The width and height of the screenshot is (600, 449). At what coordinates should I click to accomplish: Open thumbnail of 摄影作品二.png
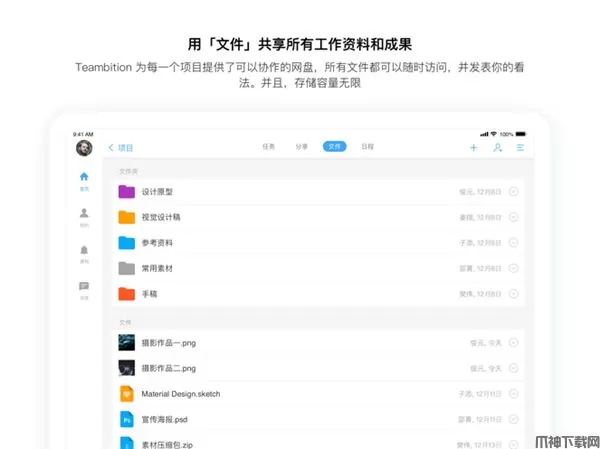127,368
